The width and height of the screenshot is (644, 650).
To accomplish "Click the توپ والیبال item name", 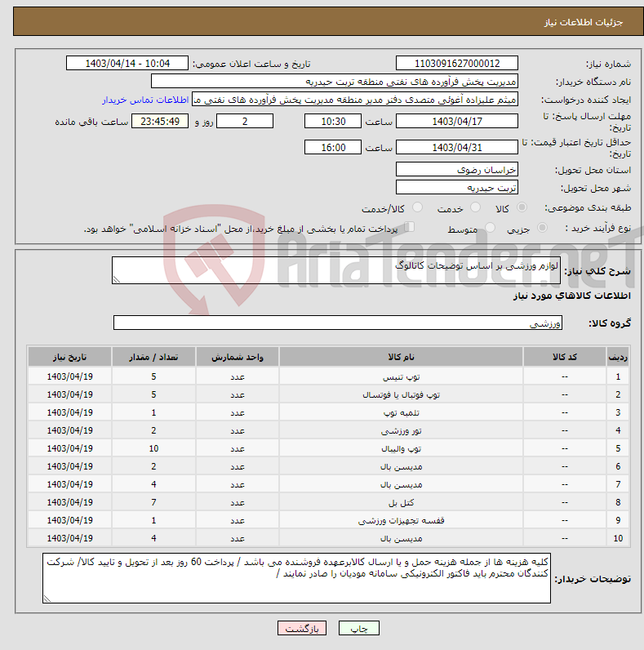I will coord(401,448).
